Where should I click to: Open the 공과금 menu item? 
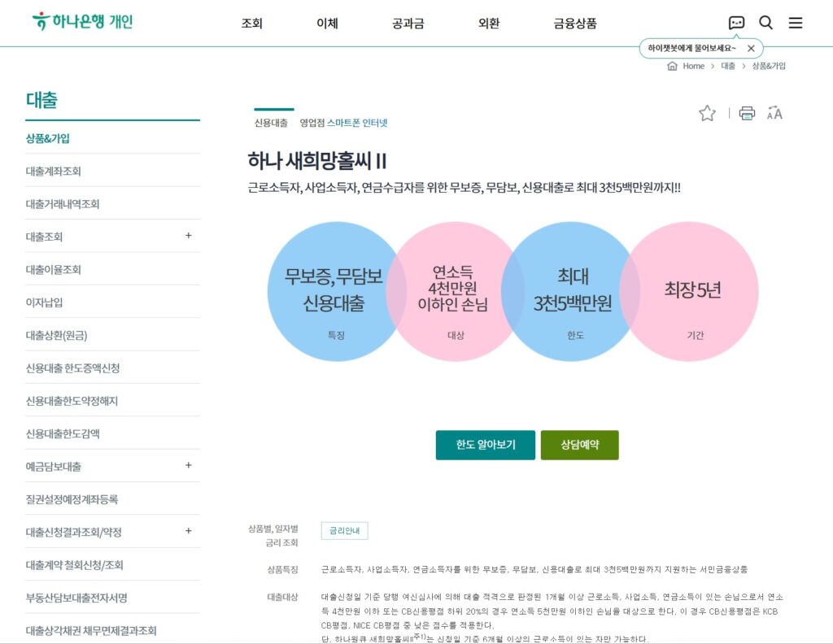[x=407, y=24]
